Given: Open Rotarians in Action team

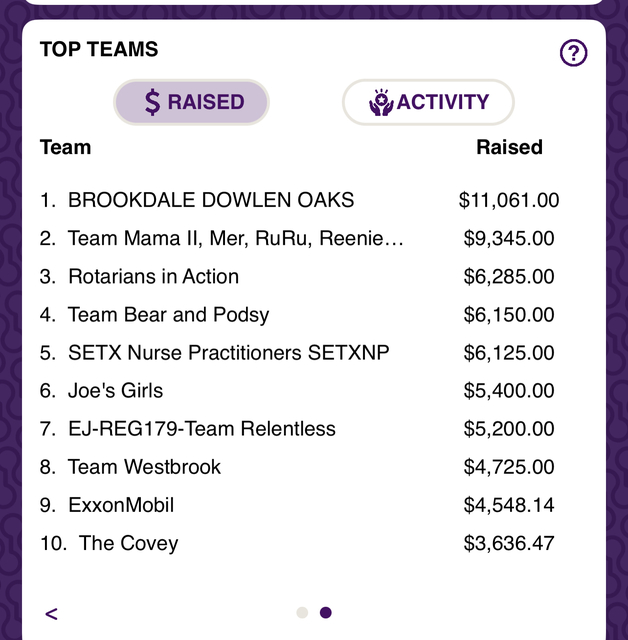Looking at the screenshot, I should pyautogui.click(x=153, y=276).
